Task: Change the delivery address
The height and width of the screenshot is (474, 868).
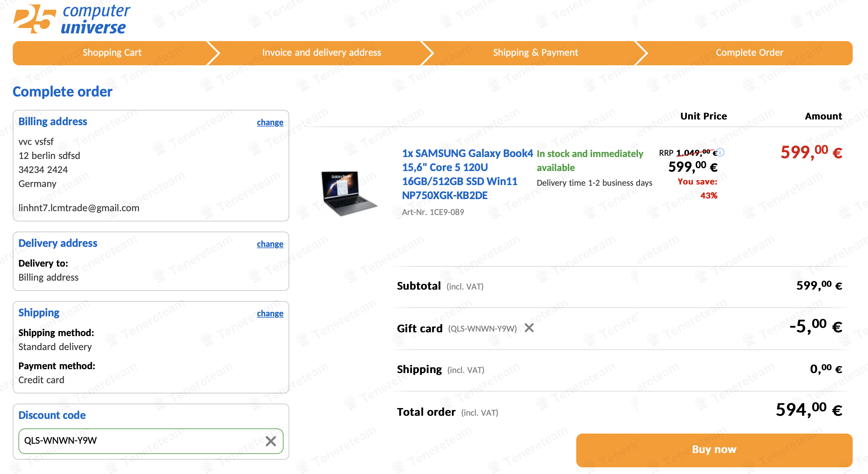Action: point(270,244)
